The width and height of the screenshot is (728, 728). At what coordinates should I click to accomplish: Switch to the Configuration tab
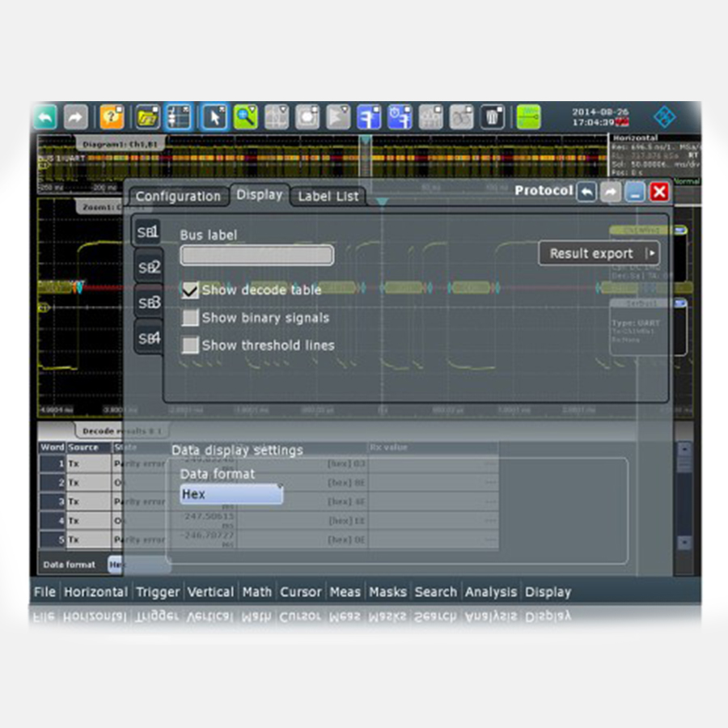click(x=178, y=197)
